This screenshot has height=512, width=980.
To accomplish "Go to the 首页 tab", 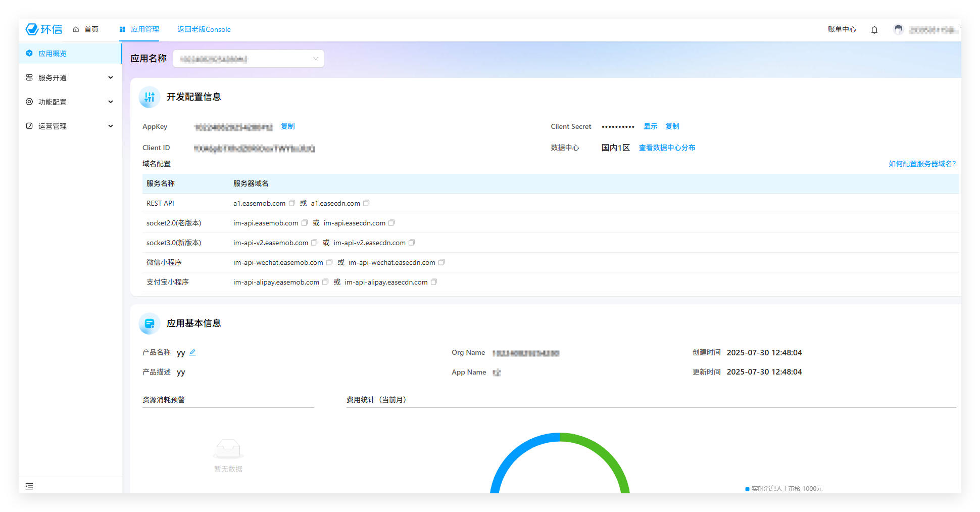I will (x=86, y=29).
